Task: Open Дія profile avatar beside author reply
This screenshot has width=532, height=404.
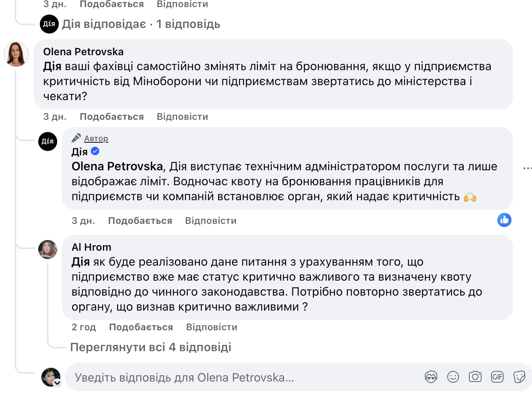Action: (x=48, y=141)
